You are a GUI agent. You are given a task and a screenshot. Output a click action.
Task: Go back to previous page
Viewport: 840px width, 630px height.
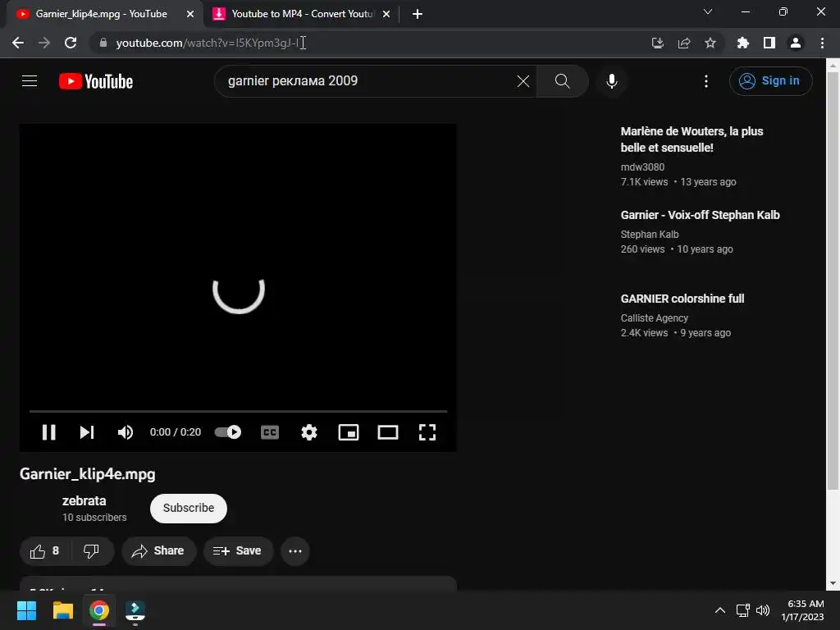18,43
